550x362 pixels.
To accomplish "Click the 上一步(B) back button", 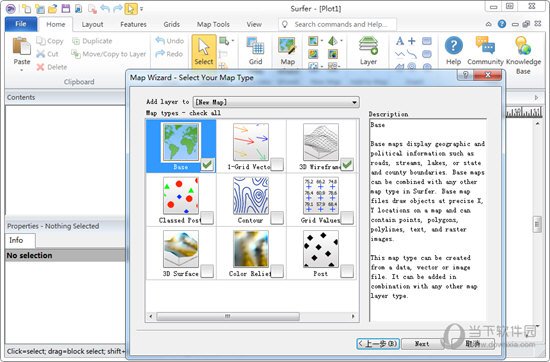I will pos(377,344).
